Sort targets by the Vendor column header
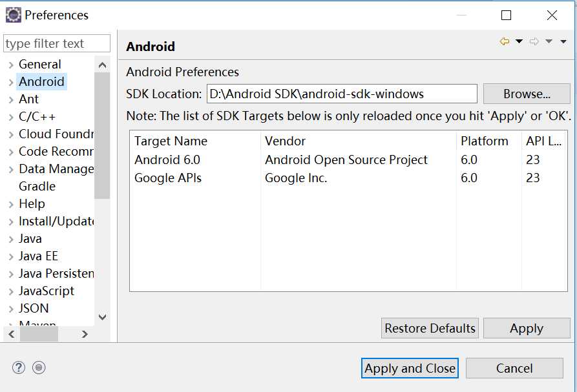The height and width of the screenshot is (392, 577). 285,141
